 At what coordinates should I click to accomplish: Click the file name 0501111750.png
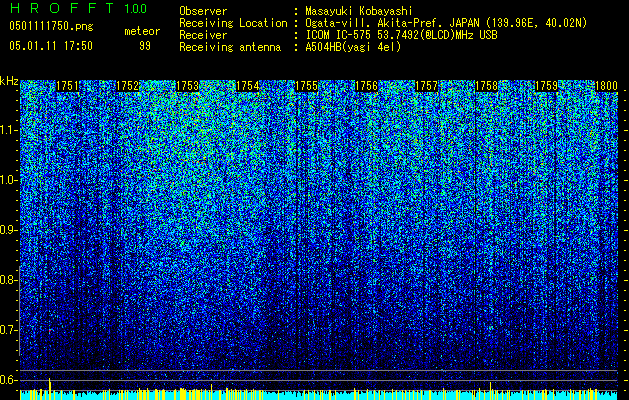51,26
